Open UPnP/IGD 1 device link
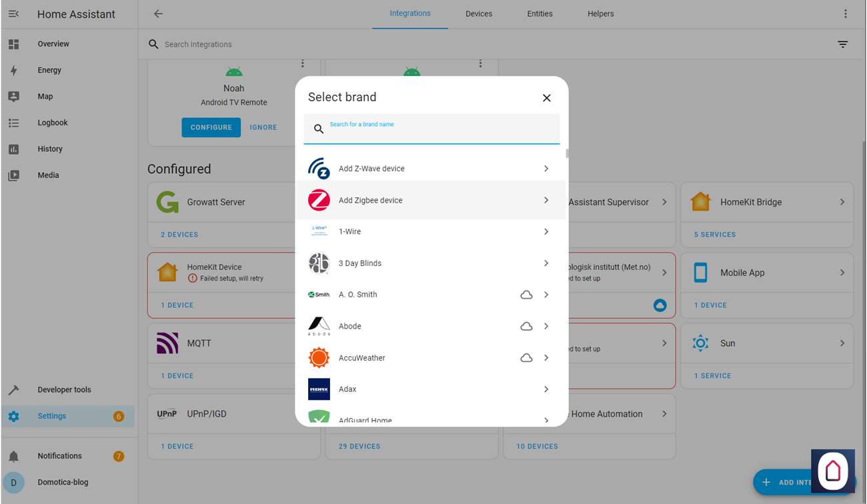This screenshot has width=867, height=504. click(177, 447)
